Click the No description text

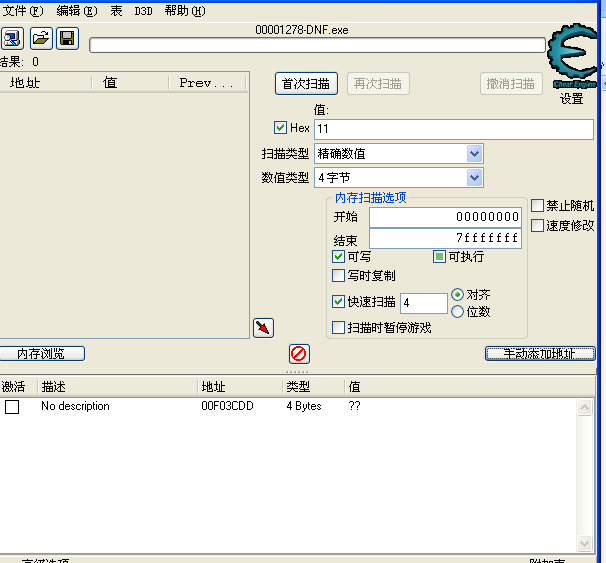tap(75, 406)
